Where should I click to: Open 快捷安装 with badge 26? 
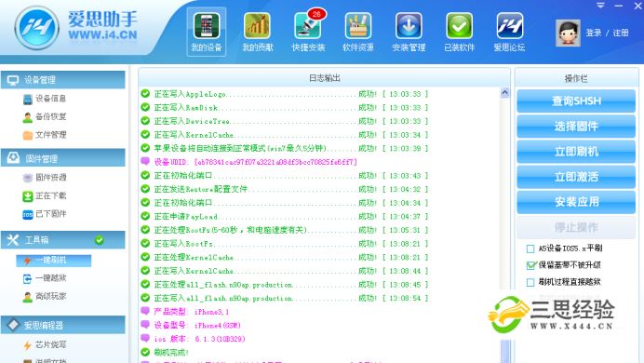[x=308, y=32]
